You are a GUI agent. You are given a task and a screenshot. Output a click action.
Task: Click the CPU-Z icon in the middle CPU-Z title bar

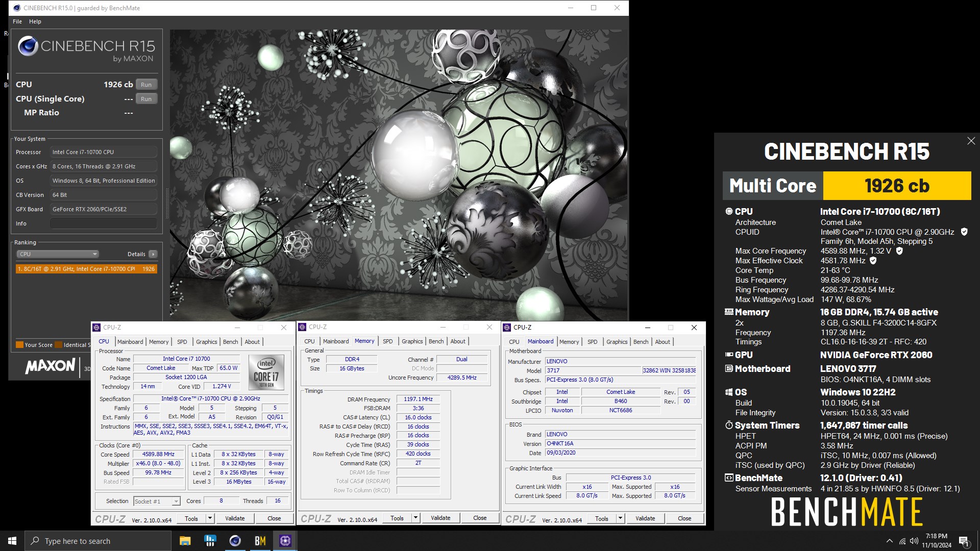pos(303,327)
